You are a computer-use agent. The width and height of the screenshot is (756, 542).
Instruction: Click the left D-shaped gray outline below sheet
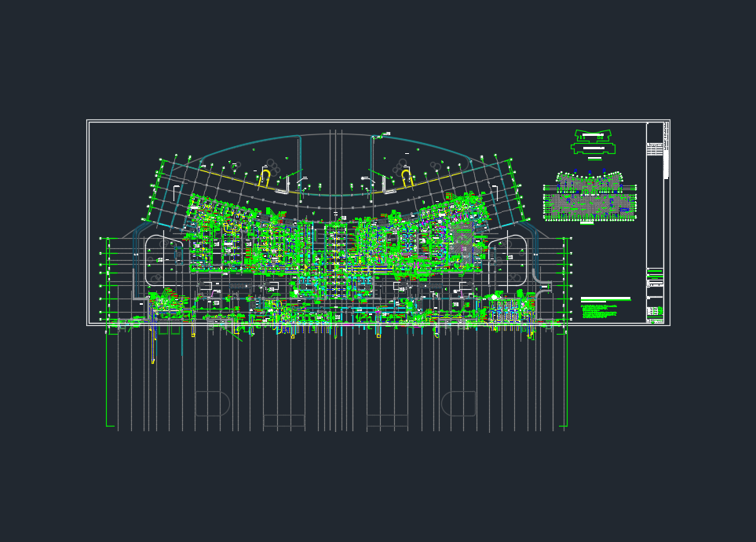(x=213, y=404)
